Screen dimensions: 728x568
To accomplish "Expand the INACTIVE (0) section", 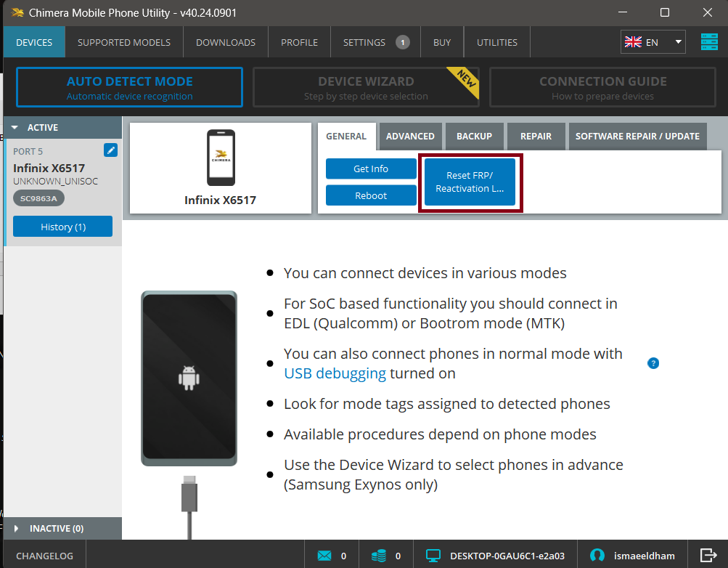I will [16, 529].
